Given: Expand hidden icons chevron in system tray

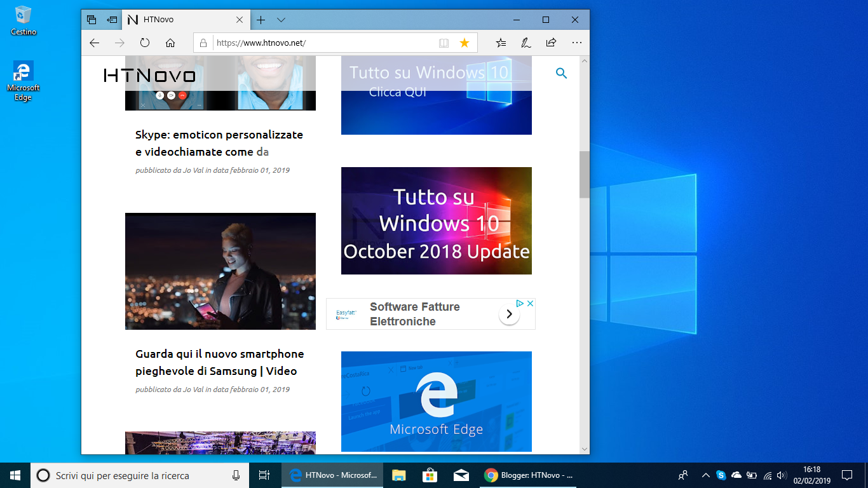Looking at the screenshot, I should (705, 475).
